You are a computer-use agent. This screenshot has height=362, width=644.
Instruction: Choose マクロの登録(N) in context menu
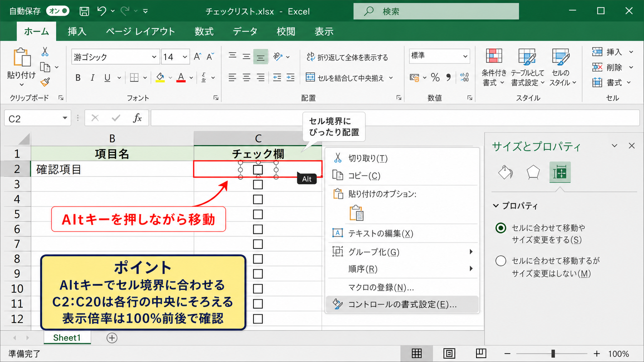pos(402,287)
